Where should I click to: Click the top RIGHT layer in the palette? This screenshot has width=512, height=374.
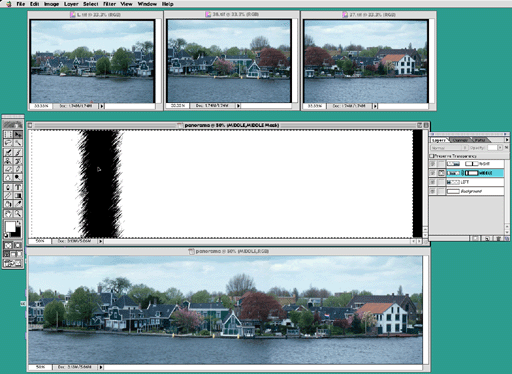pos(475,164)
